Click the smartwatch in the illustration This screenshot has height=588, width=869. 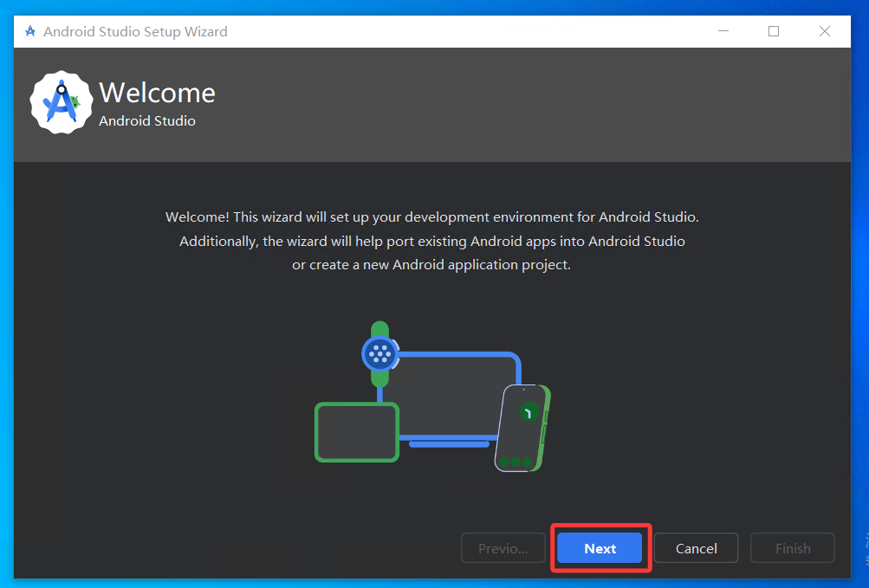click(x=379, y=352)
